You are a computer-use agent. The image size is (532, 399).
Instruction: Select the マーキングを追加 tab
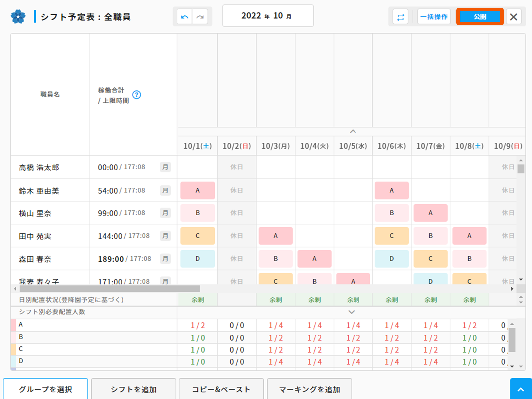(x=309, y=389)
